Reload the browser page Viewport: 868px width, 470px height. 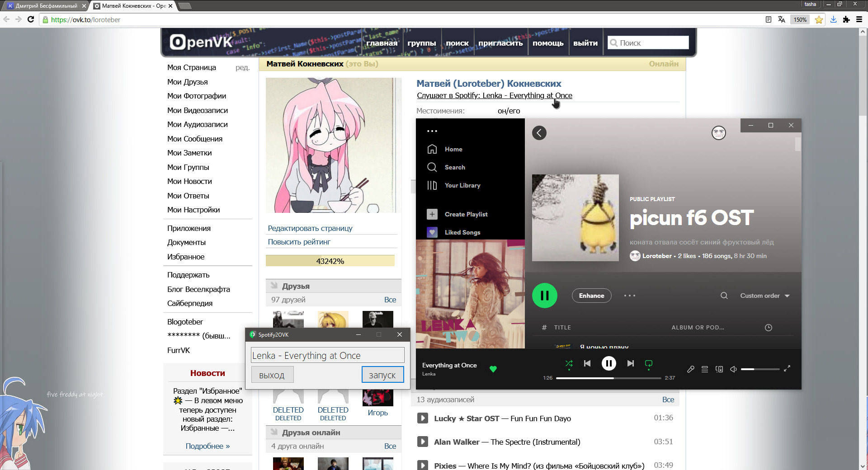coord(31,19)
